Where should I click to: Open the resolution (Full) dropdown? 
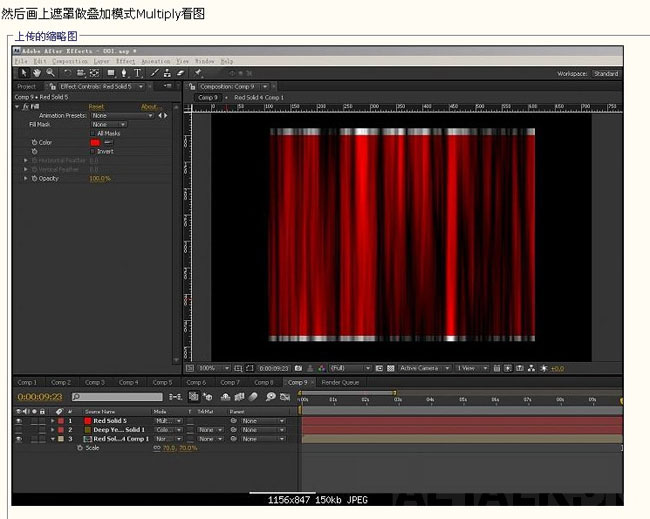pos(350,368)
